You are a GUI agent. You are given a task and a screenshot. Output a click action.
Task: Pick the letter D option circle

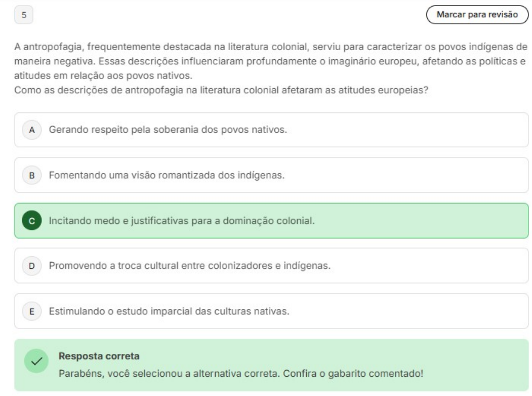pos(32,265)
